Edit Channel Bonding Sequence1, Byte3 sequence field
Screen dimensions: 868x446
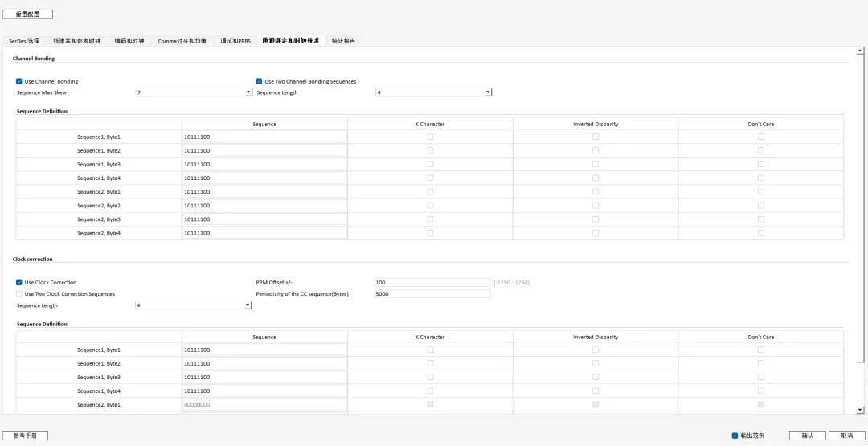[x=264, y=165]
